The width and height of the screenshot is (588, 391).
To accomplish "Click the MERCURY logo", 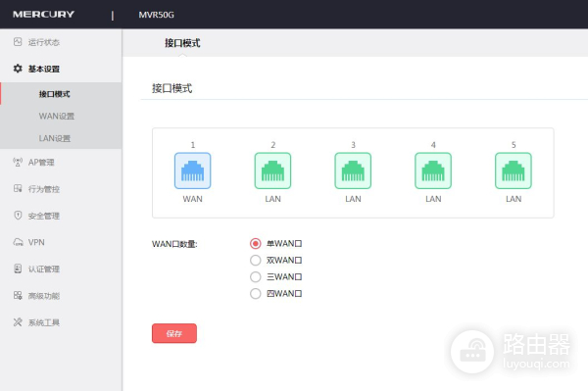I will coord(43,15).
